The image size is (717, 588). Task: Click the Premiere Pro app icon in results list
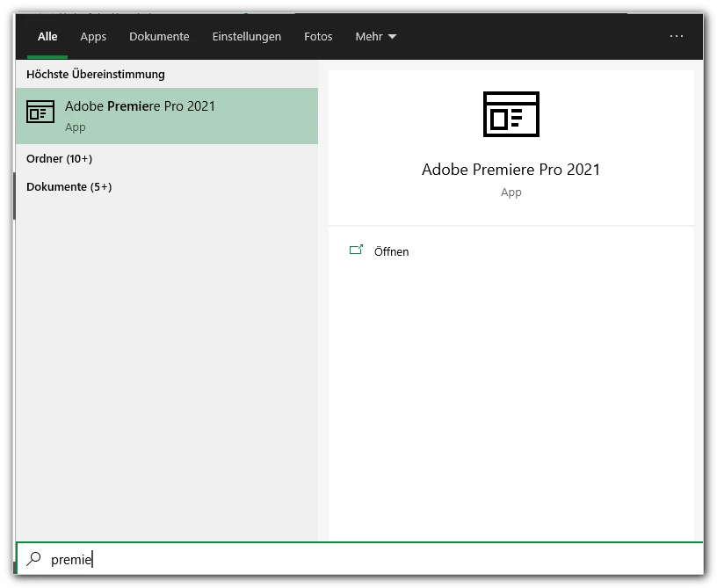[40, 112]
